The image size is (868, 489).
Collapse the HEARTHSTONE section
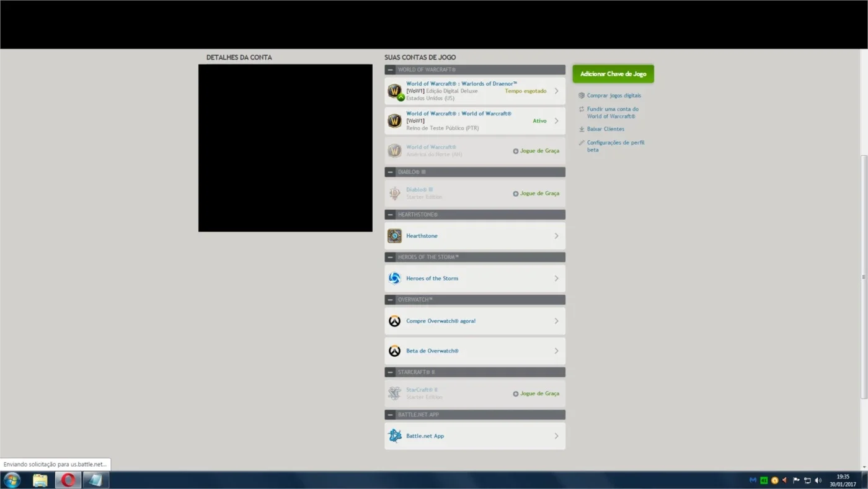[390, 215]
